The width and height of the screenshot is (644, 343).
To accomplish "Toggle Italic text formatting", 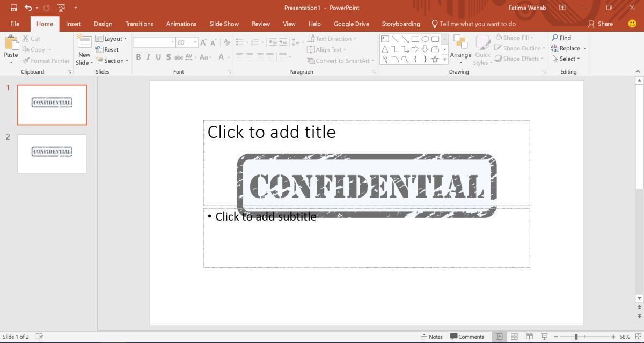I will (149, 57).
